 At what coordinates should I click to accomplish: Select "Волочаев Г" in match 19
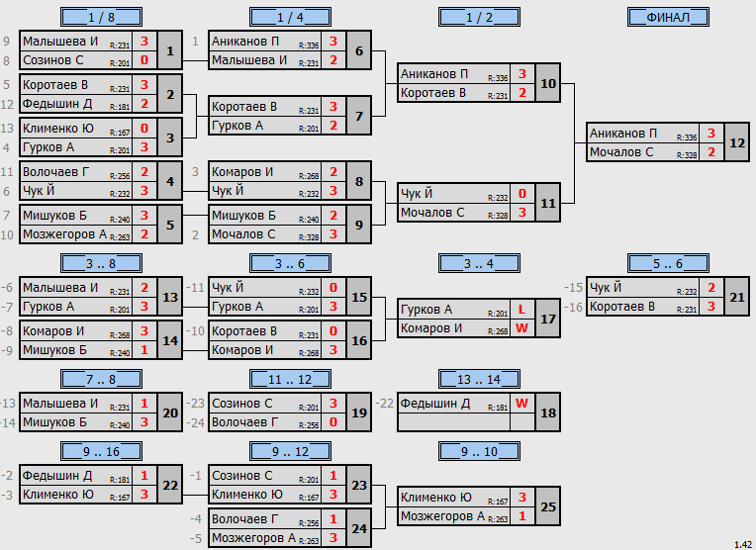[245, 422]
